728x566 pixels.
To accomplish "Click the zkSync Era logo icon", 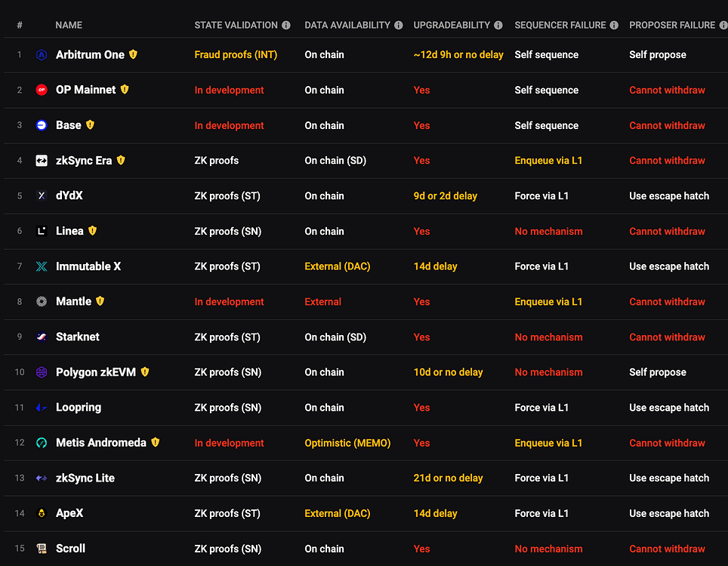I will (x=42, y=161).
